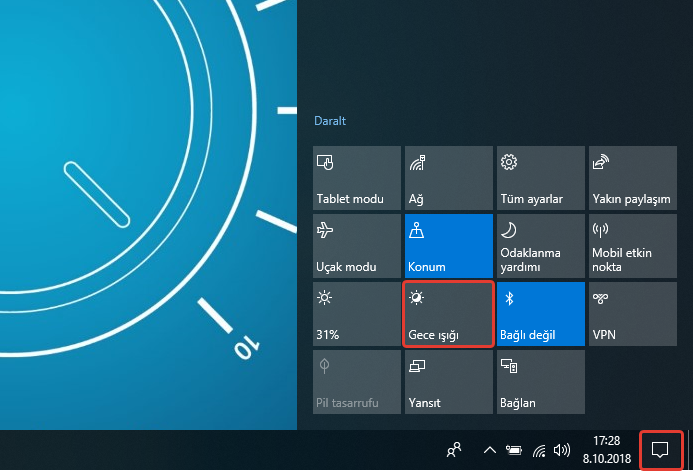Close Action Center via taskbar notification icon
The height and width of the screenshot is (471, 693).
pyautogui.click(x=660, y=450)
